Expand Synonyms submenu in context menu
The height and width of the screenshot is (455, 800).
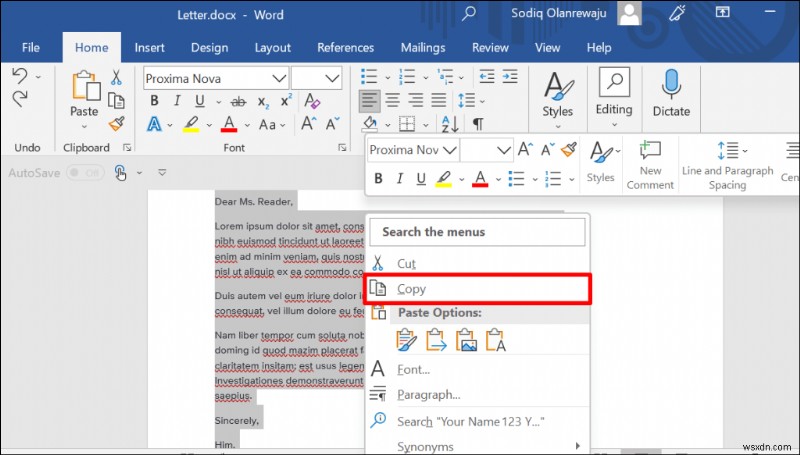pyautogui.click(x=477, y=446)
